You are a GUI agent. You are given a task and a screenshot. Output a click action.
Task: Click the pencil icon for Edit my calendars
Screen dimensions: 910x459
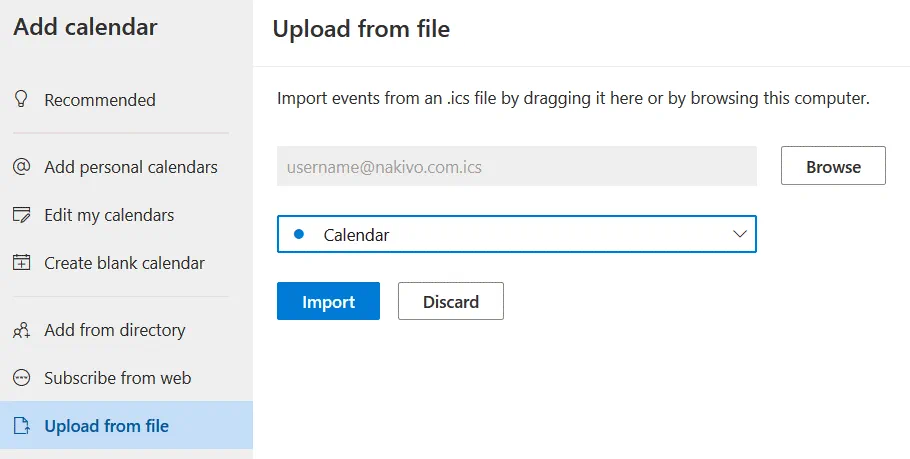tap(21, 215)
